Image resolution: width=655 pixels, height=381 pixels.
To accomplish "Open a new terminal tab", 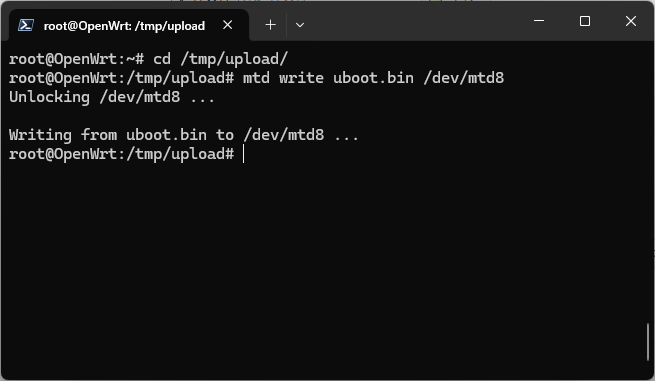I will tap(271, 25).
